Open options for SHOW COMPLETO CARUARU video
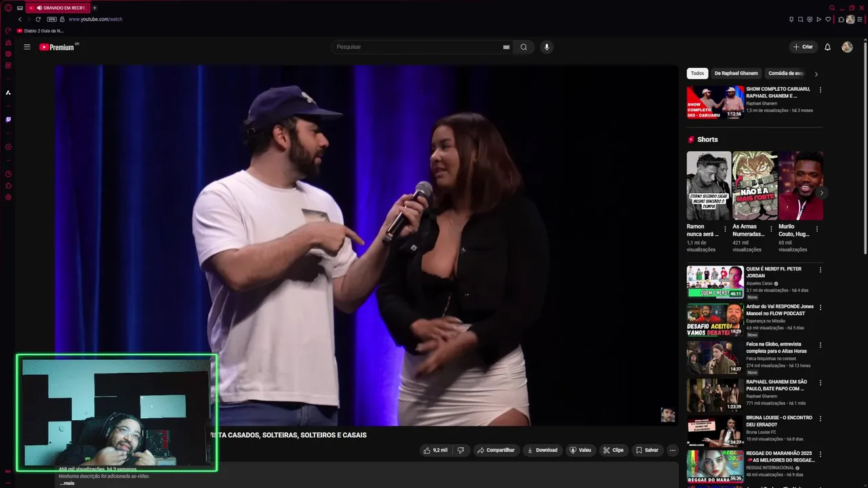The height and width of the screenshot is (488, 868). pyautogui.click(x=821, y=90)
